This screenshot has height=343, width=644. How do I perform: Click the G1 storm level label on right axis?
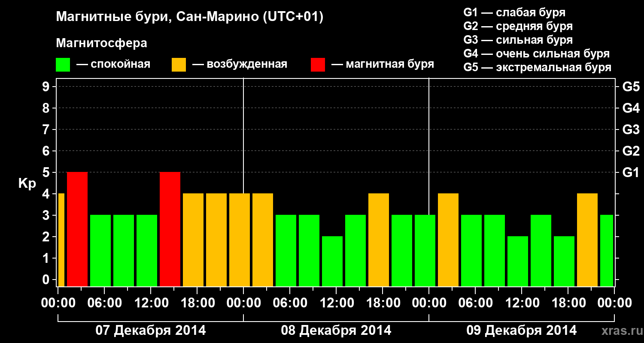pos(631,172)
